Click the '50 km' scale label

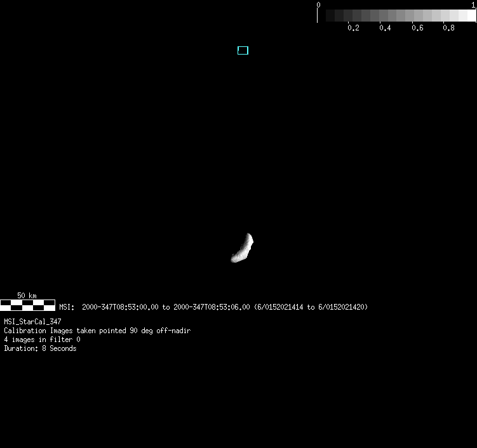pyautogui.click(x=27, y=296)
